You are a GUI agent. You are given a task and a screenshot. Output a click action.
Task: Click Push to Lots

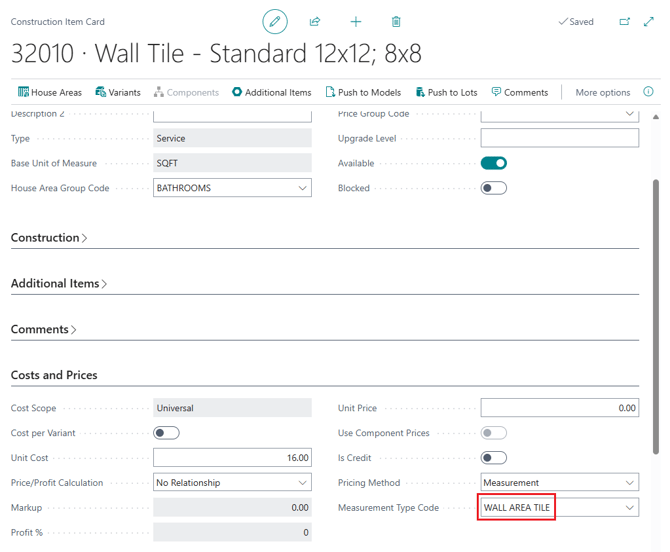tap(447, 92)
